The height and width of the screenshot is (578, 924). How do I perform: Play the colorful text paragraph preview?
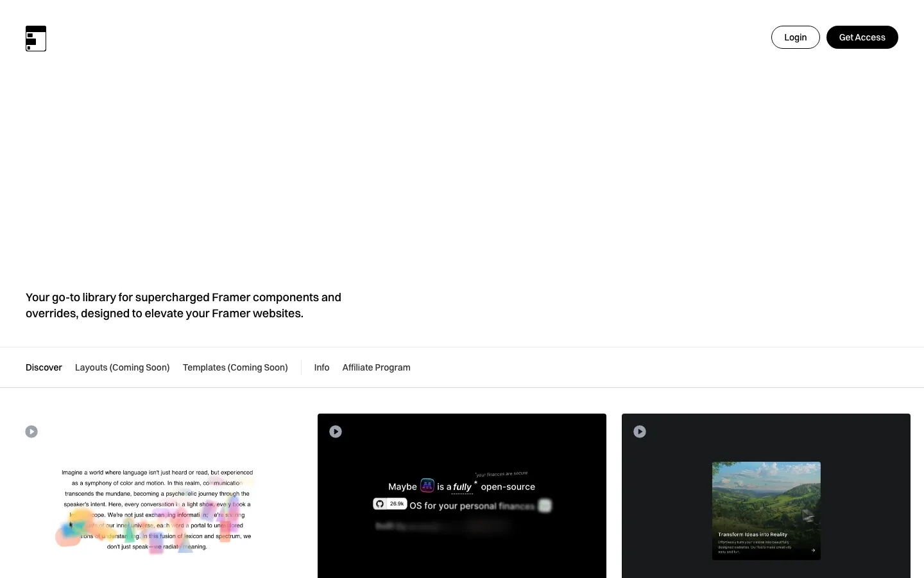point(31,432)
